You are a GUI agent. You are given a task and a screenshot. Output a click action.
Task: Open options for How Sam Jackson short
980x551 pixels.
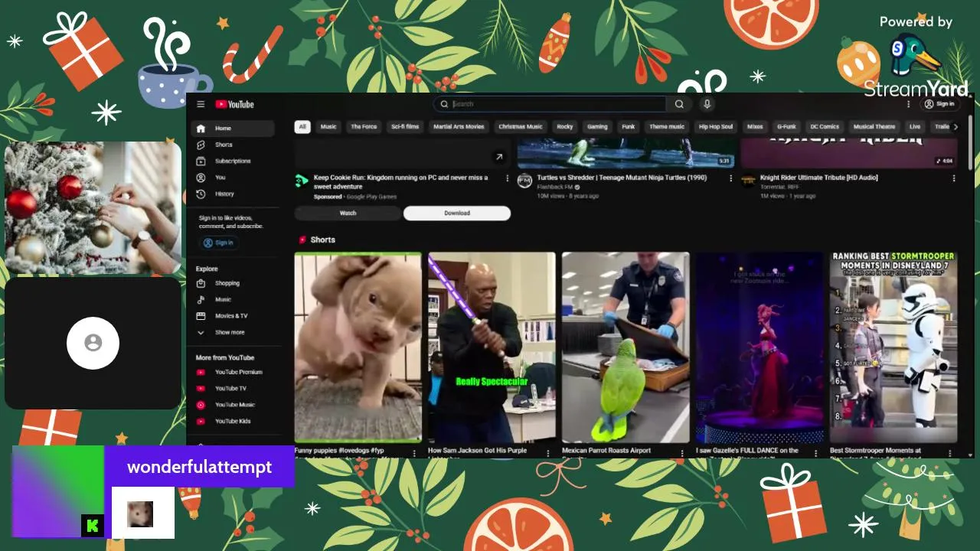pos(547,453)
